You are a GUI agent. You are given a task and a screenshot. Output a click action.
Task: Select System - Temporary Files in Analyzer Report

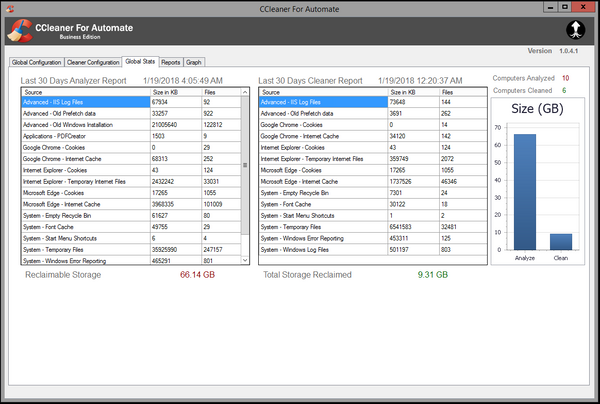(x=131, y=250)
